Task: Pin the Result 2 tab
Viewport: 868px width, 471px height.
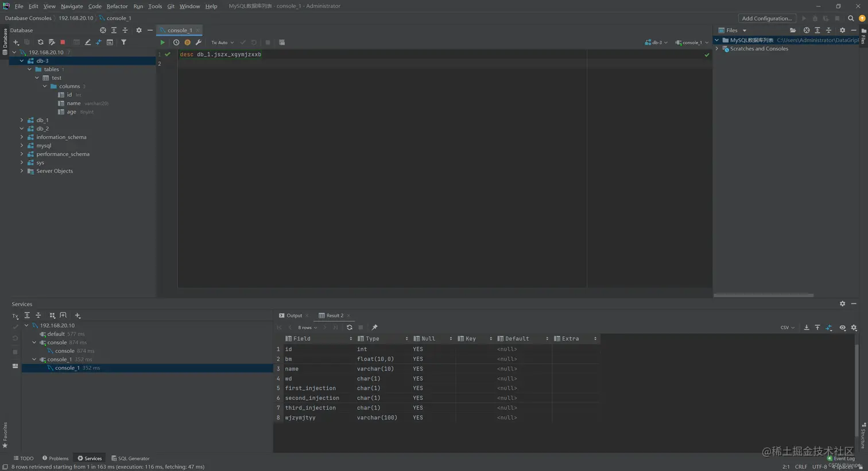Action: tap(375, 328)
